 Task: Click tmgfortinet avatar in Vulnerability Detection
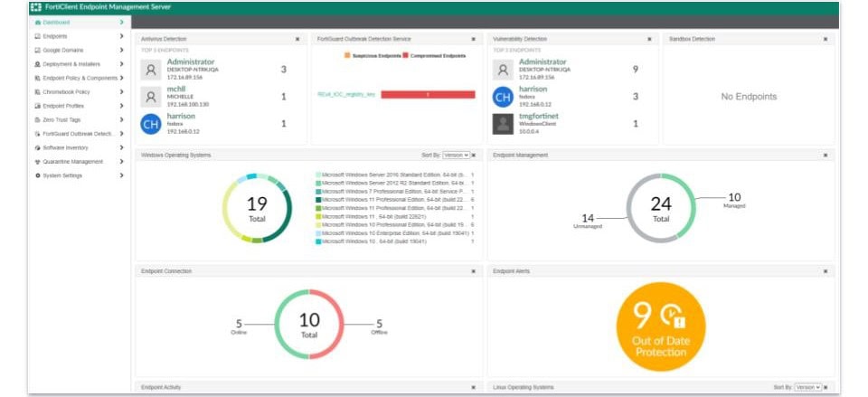503,124
